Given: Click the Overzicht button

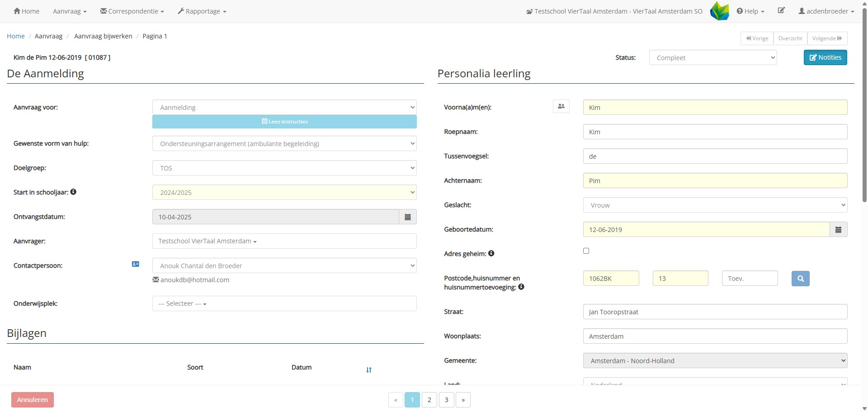Looking at the screenshot, I should click(x=790, y=38).
